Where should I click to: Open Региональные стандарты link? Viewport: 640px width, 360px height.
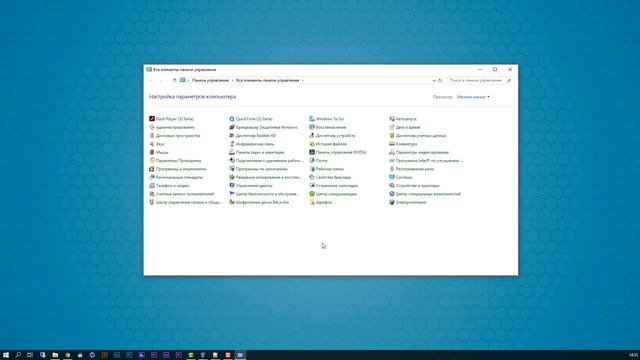click(x=179, y=177)
